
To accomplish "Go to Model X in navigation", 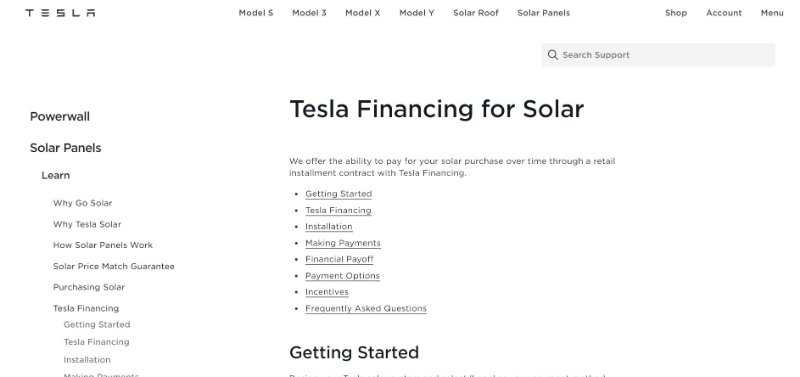I will pyautogui.click(x=363, y=13).
